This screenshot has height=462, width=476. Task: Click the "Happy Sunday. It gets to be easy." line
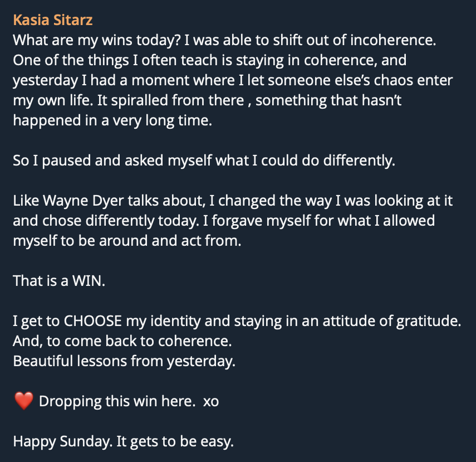[123, 442]
